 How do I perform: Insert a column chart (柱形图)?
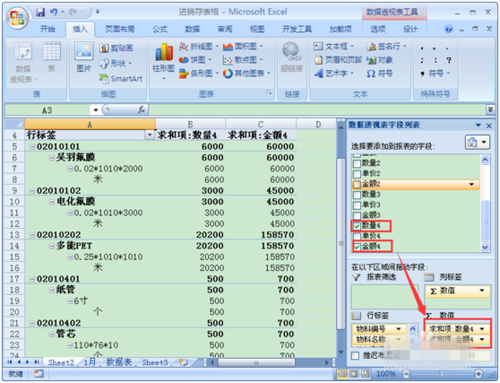[x=164, y=61]
